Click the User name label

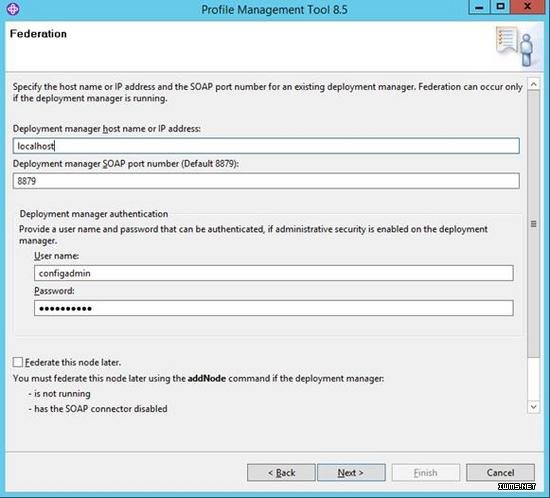(x=56, y=256)
